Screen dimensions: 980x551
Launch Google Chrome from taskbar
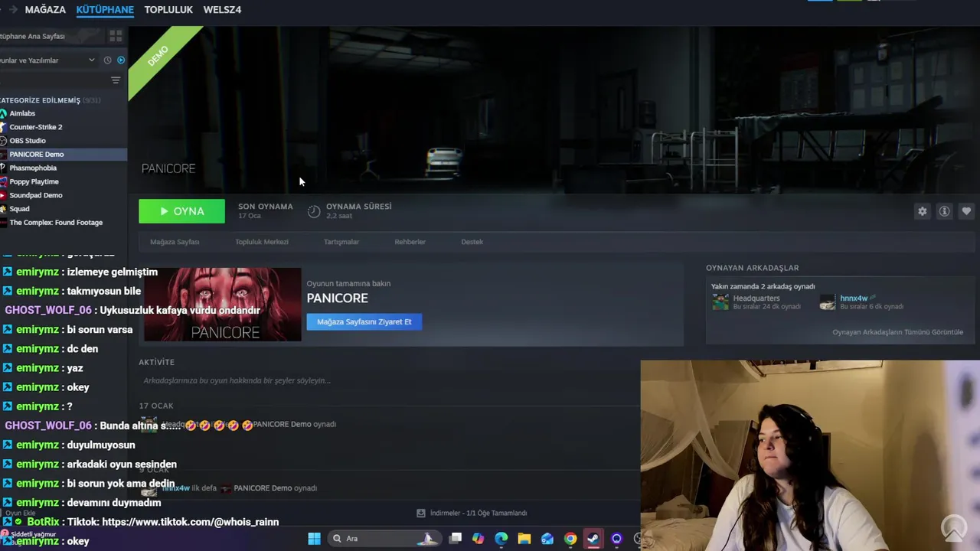[570, 539]
